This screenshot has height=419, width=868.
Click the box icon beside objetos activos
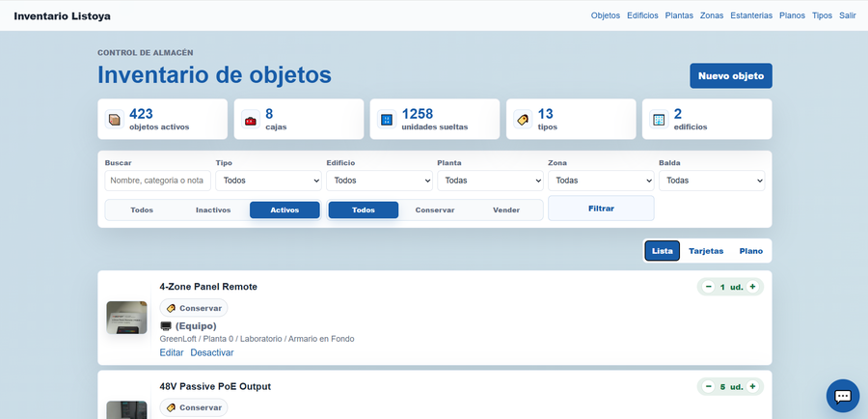click(115, 119)
